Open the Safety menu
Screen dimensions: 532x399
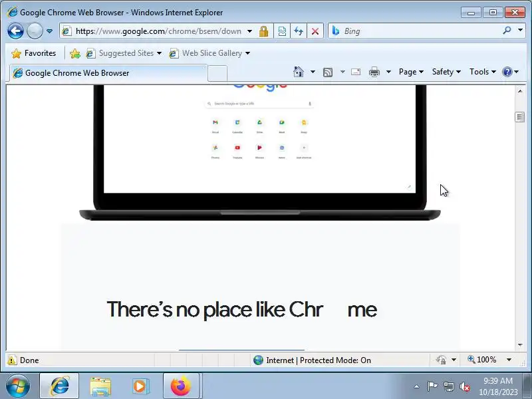click(446, 72)
